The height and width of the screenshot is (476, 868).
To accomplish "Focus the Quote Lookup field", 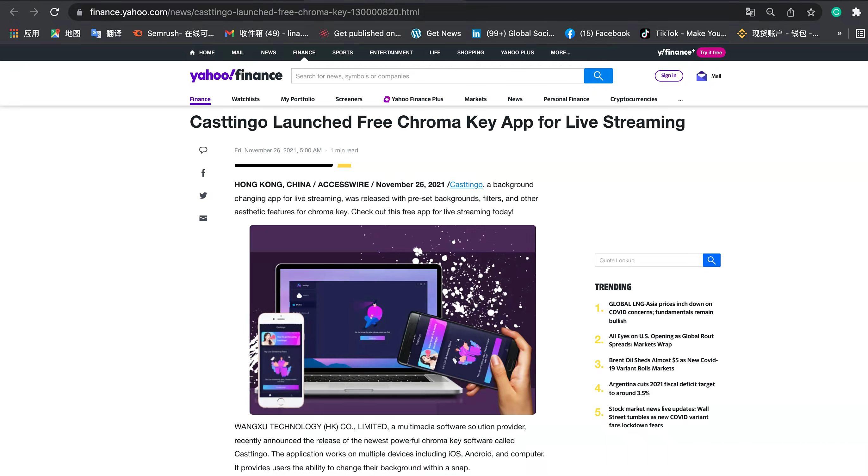I will tap(649, 260).
